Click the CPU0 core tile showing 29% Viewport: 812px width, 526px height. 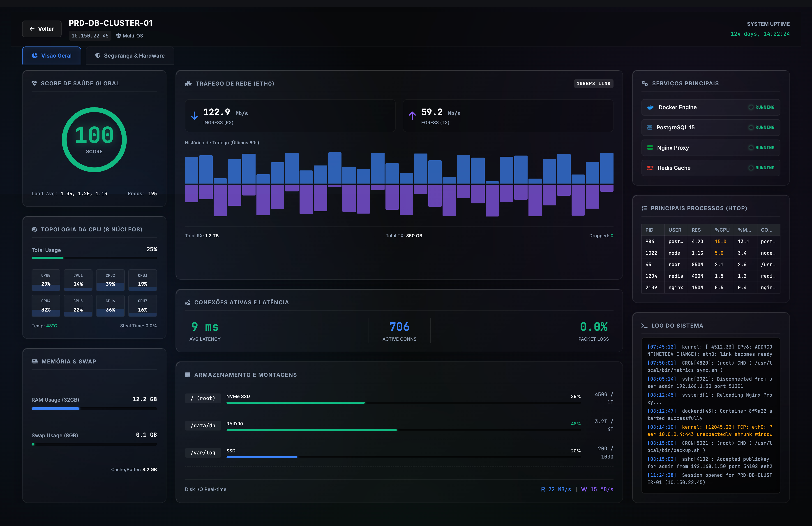[46, 280]
